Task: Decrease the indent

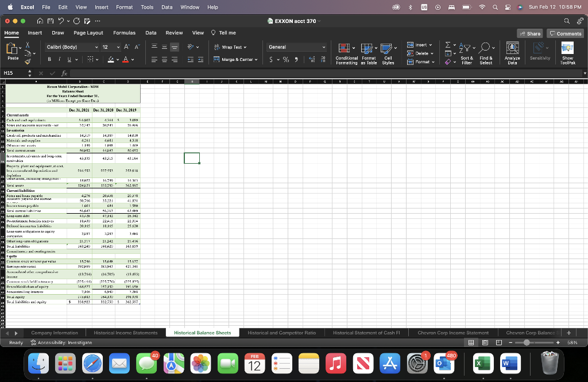Action: pyautogui.click(x=191, y=59)
